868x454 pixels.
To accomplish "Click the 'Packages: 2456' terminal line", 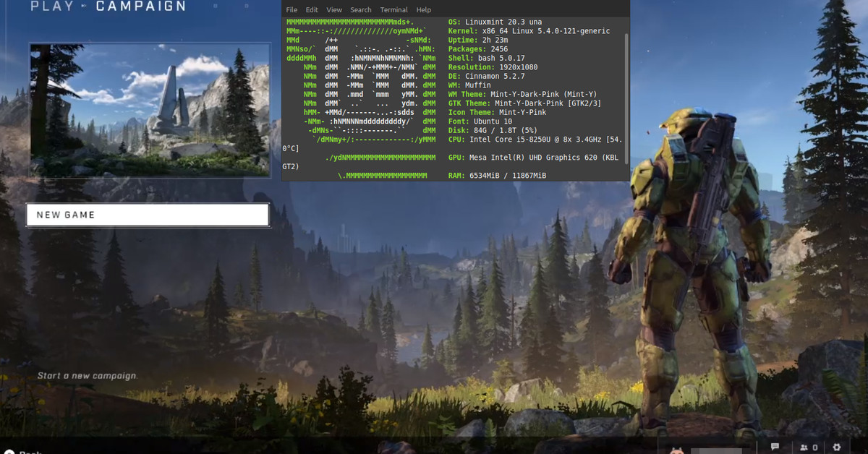I will [x=477, y=49].
